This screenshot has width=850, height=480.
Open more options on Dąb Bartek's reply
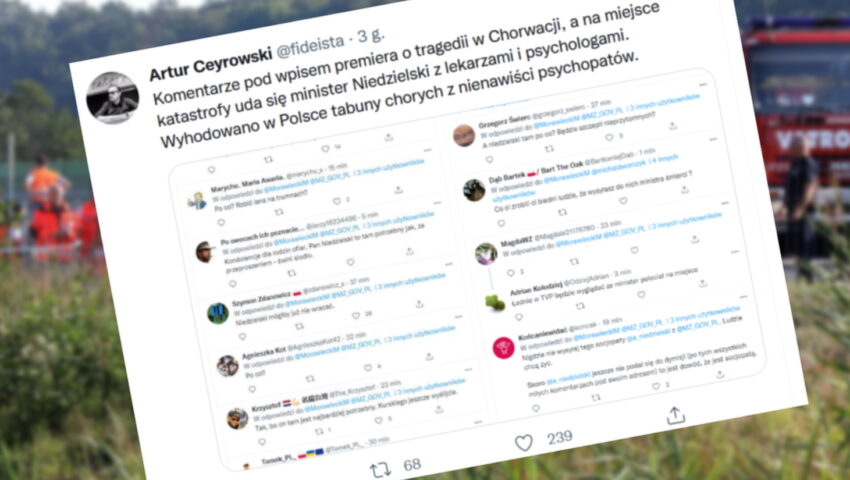(x=713, y=139)
